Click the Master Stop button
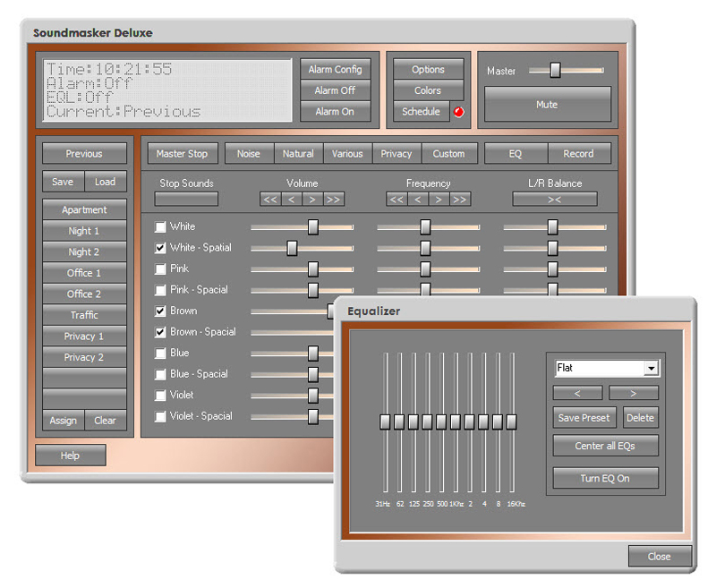The image size is (716, 588). pyautogui.click(x=183, y=154)
